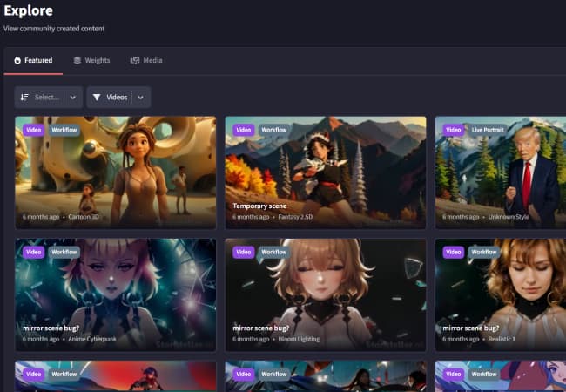This screenshot has height=392, width=566.
Task: Click Video tag on Anime Cyberpunk card
Action: (34, 252)
